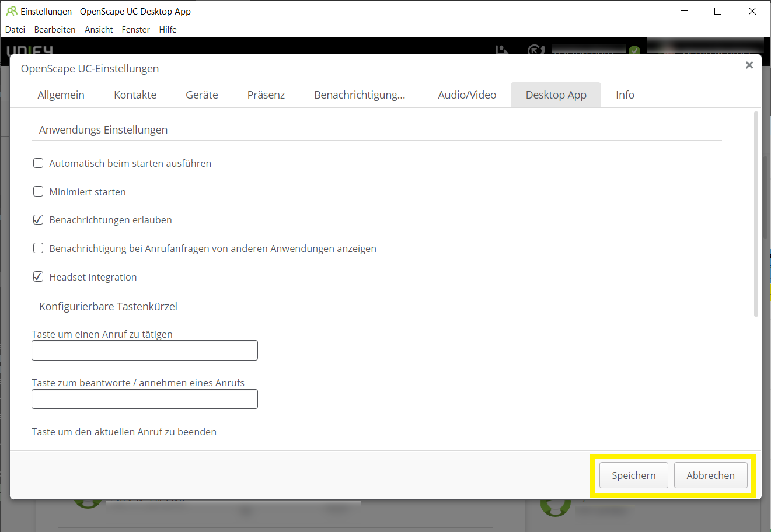Focus the annehmen eines Anrufs hotkey field
Image resolution: width=771 pixels, height=532 pixels.
[x=145, y=399]
